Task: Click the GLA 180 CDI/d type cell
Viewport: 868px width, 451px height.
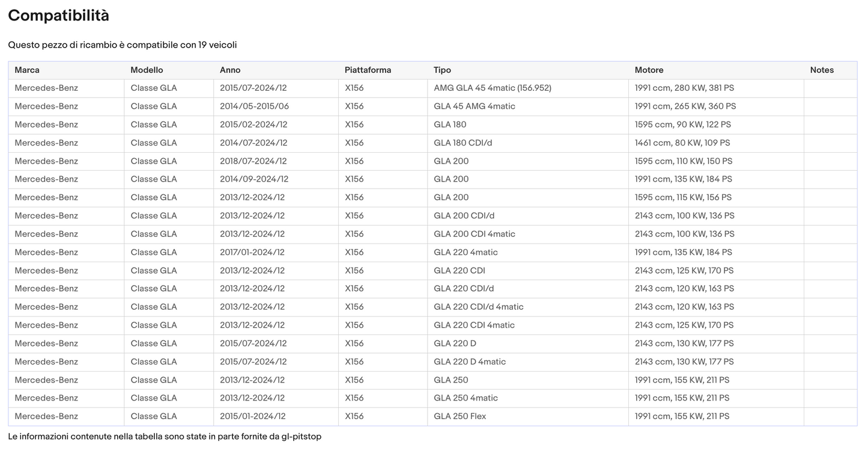Action: click(463, 143)
